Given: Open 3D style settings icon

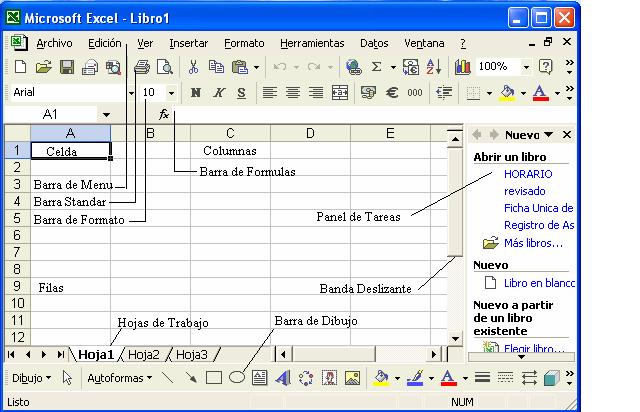Looking at the screenshot, I should (x=551, y=378).
